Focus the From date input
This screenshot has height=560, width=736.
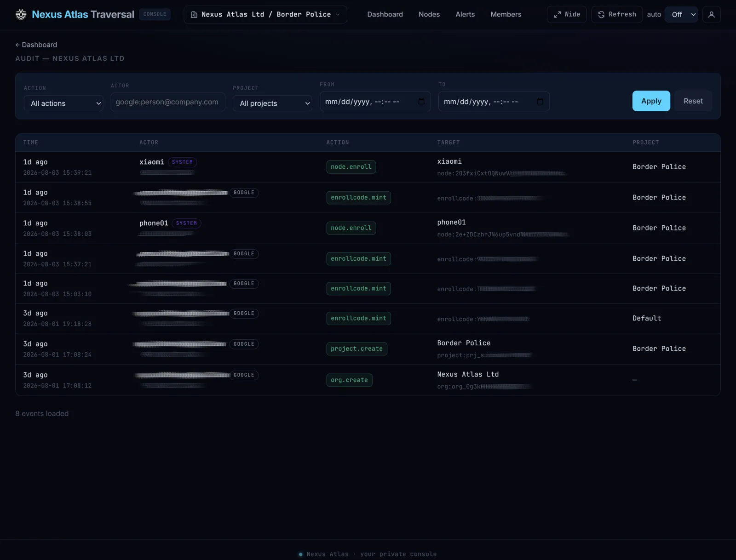click(x=375, y=102)
